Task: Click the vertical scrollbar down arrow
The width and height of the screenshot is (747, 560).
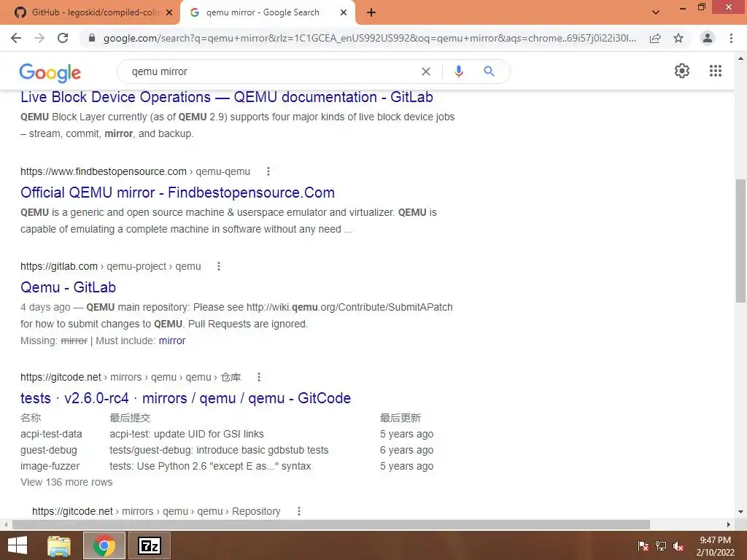Action: click(x=740, y=512)
